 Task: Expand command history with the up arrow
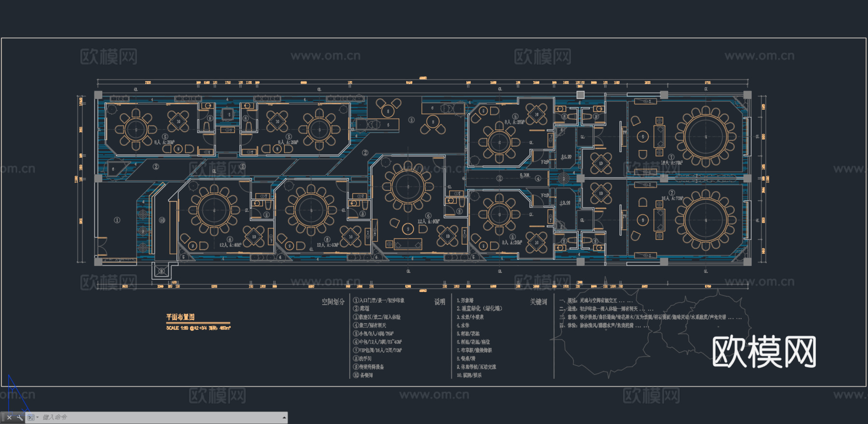(x=284, y=417)
